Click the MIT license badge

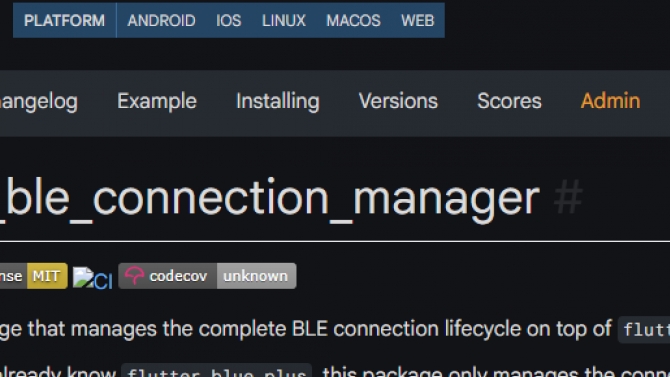(x=34, y=276)
